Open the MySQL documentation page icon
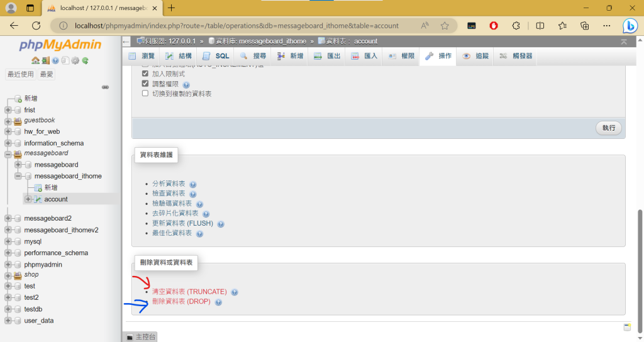 [x=65, y=61]
